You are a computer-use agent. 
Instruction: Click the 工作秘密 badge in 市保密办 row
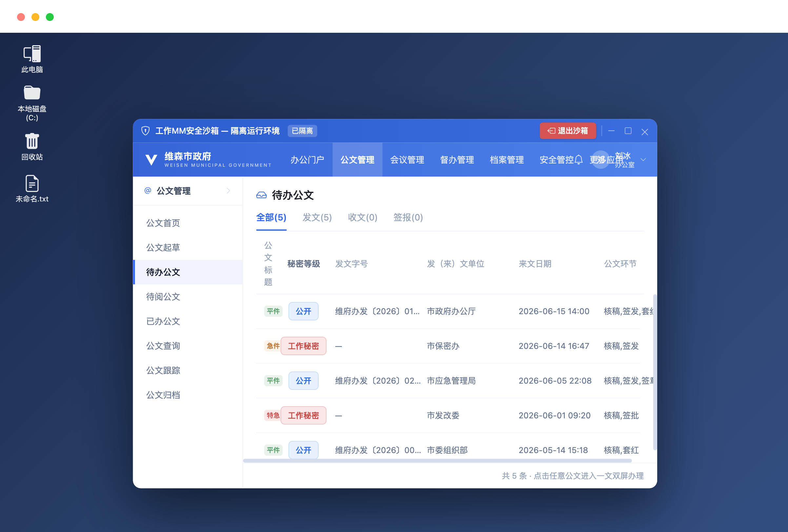(x=304, y=346)
